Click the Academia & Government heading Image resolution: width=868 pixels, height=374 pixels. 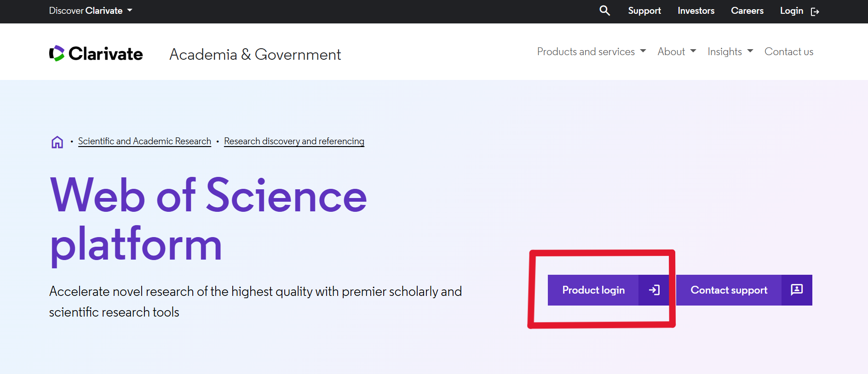(255, 54)
